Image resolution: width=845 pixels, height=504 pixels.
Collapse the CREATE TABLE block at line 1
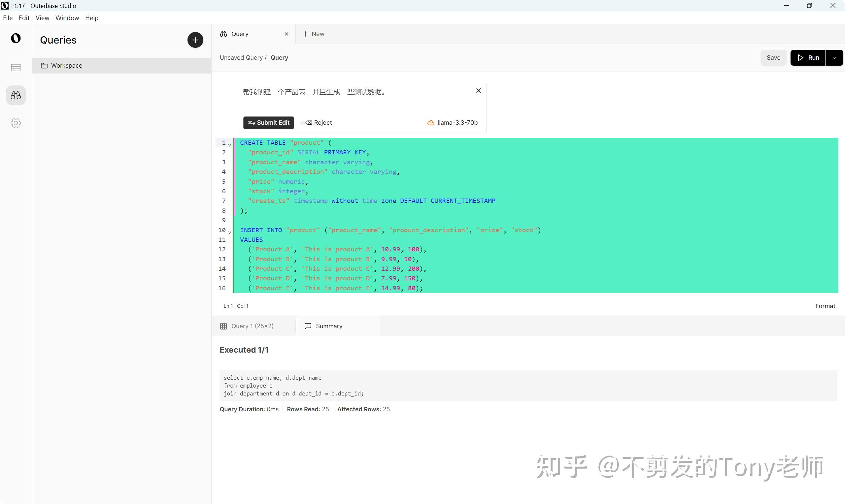[230, 145]
